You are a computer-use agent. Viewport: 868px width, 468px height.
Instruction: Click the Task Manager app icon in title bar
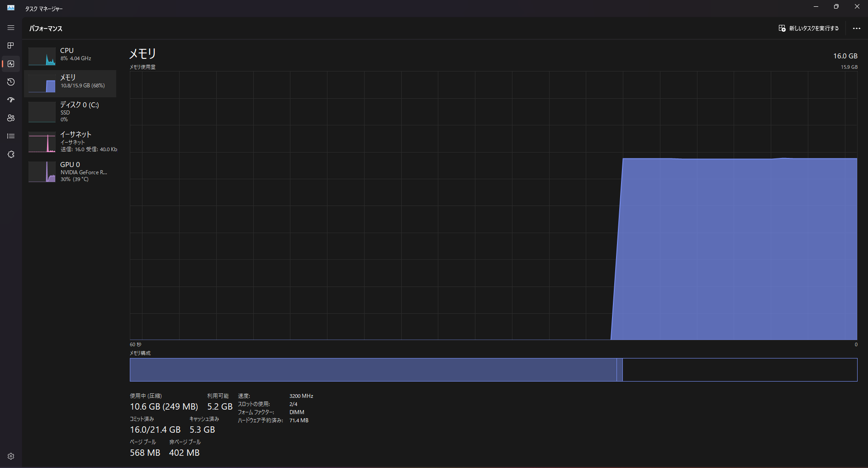(11, 8)
